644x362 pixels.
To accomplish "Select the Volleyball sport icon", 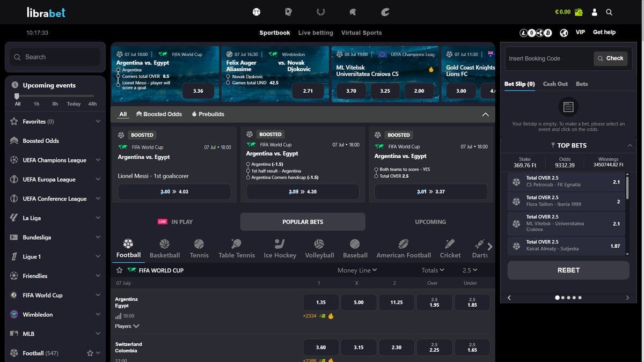I will click(x=319, y=243).
